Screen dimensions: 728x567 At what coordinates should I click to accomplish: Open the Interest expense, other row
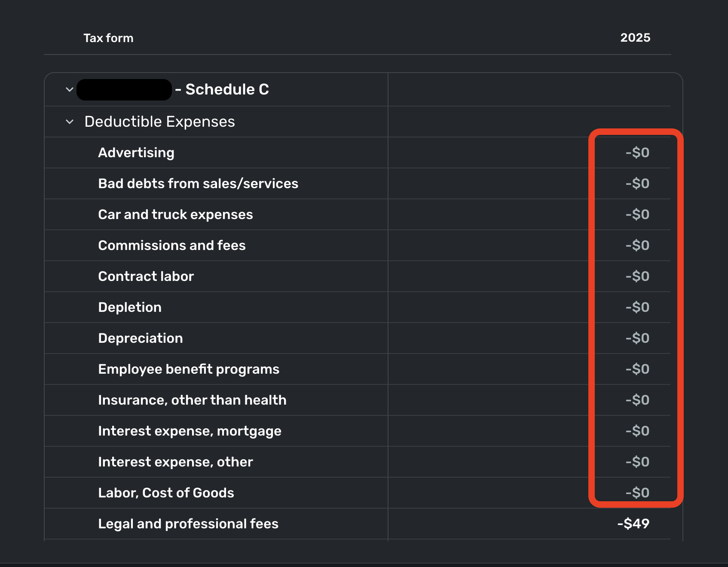pos(175,462)
